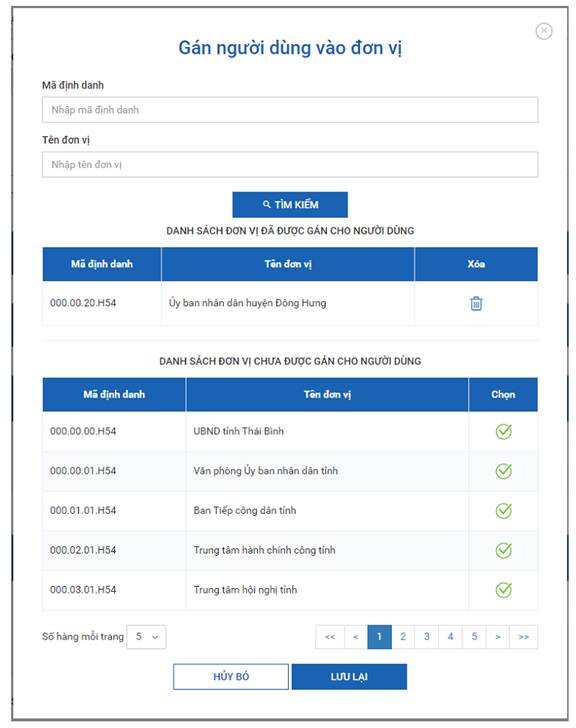
Task: Select UBND tỉnh Thái Bình check icon
Action: (x=503, y=431)
